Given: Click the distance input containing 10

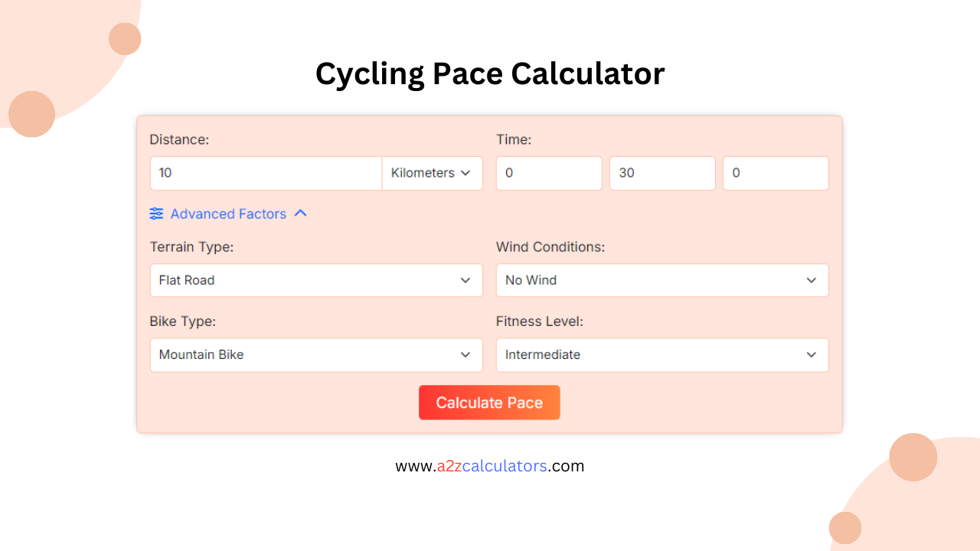Looking at the screenshot, I should [266, 173].
